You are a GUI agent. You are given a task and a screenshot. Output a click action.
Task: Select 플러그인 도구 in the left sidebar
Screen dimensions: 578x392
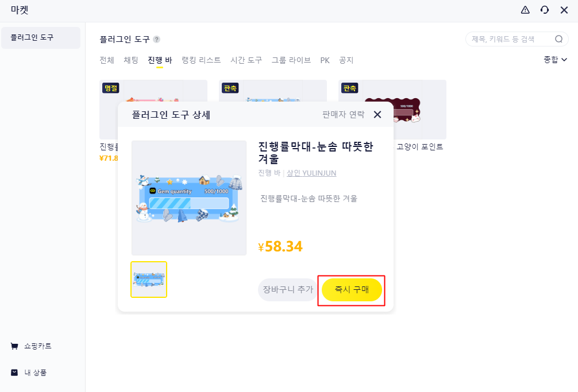pos(40,37)
